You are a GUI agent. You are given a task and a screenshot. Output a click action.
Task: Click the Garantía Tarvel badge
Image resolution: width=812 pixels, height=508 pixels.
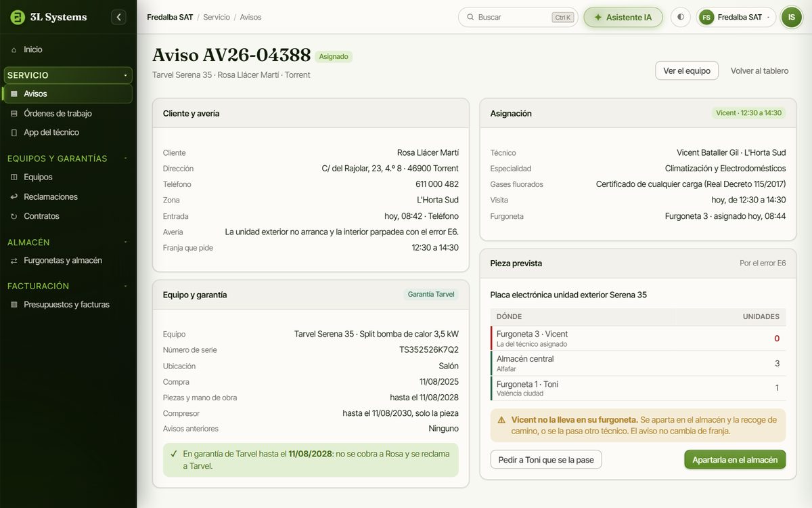(431, 295)
